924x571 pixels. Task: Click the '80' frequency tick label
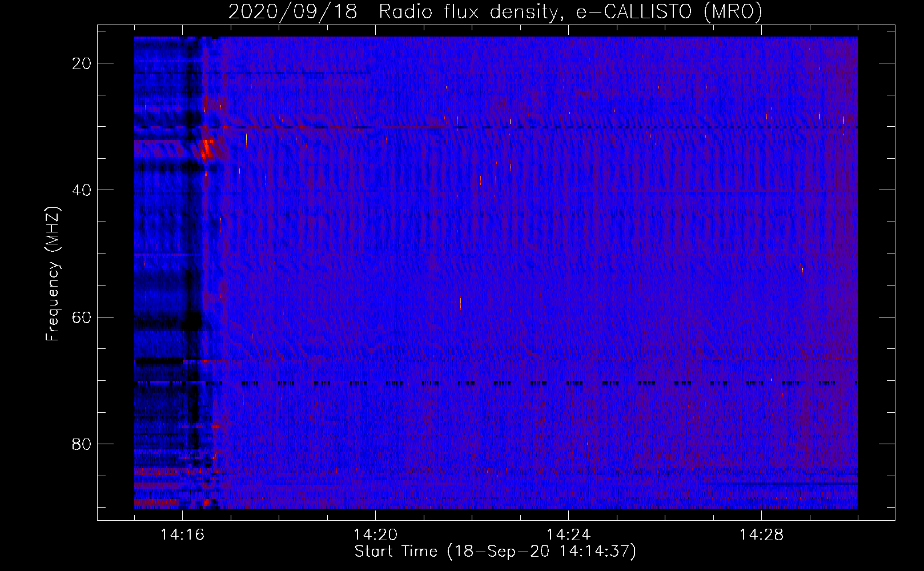tap(82, 444)
